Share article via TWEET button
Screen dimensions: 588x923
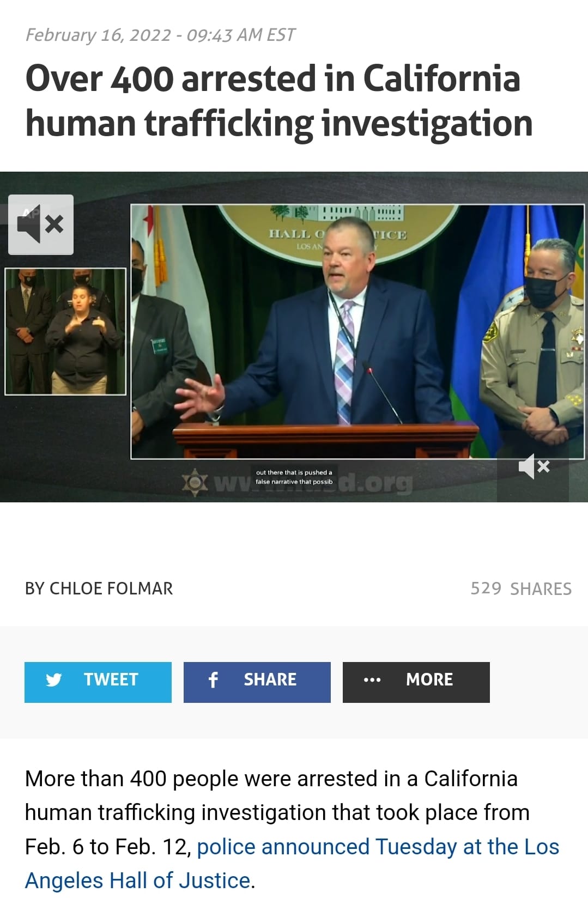pyautogui.click(x=98, y=682)
